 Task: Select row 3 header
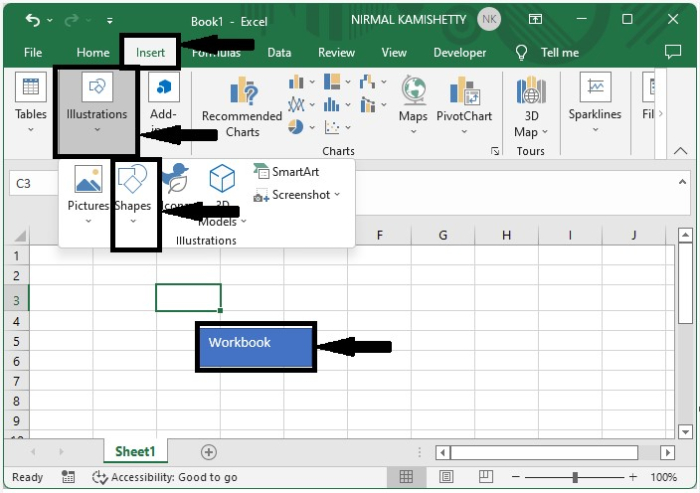tap(17, 300)
